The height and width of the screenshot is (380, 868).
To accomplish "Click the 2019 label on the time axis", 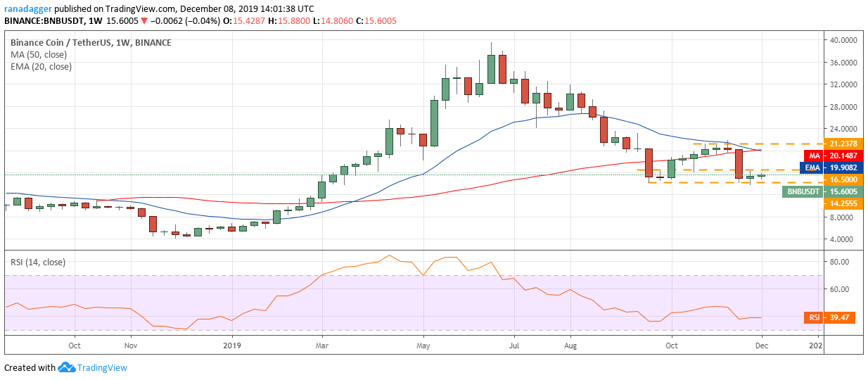I will click(x=231, y=346).
